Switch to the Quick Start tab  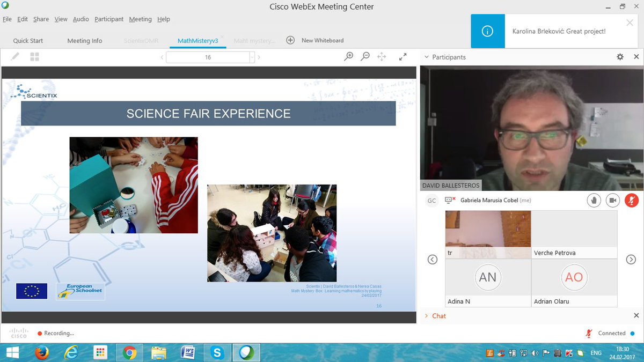28,40
